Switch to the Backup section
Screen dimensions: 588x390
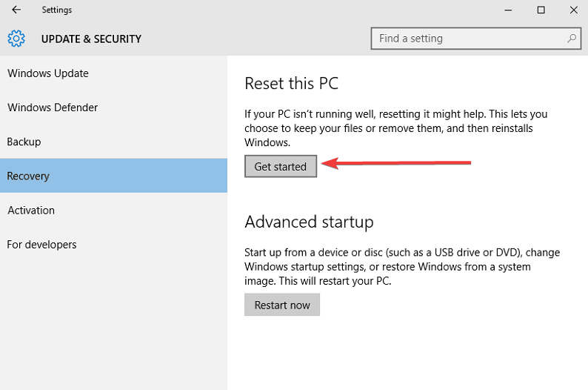point(113,142)
